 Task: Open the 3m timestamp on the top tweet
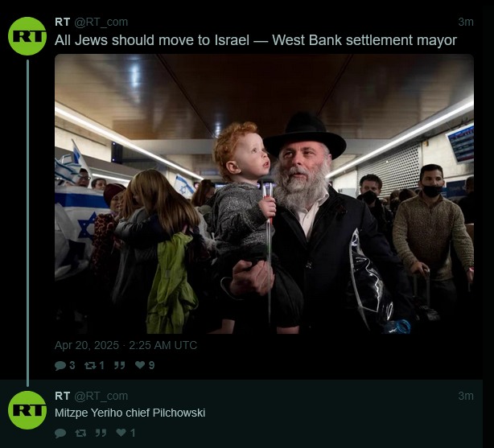point(466,22)
